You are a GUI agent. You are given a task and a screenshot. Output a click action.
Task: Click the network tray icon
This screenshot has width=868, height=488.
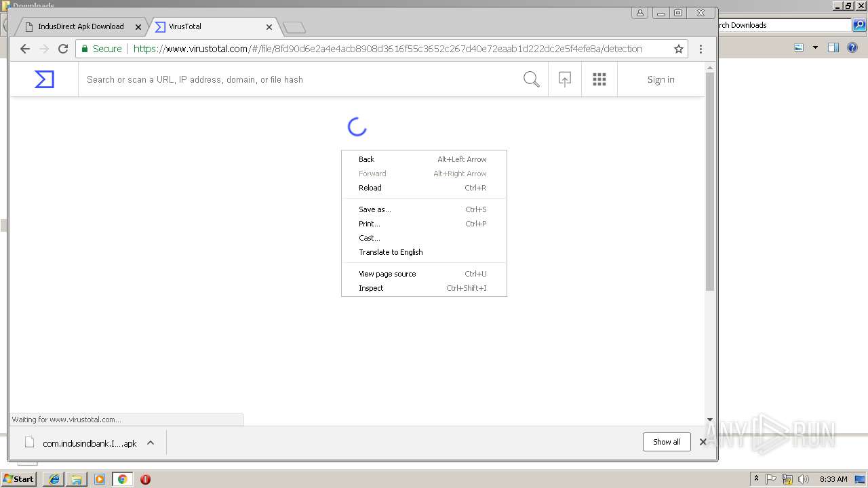pyautogui.click(x=787, y=479)
